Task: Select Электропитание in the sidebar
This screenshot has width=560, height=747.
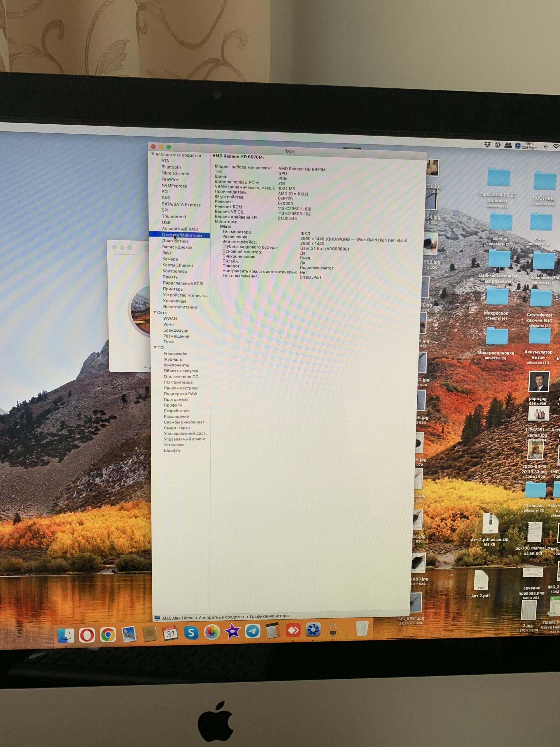Action: click(180, 307)
